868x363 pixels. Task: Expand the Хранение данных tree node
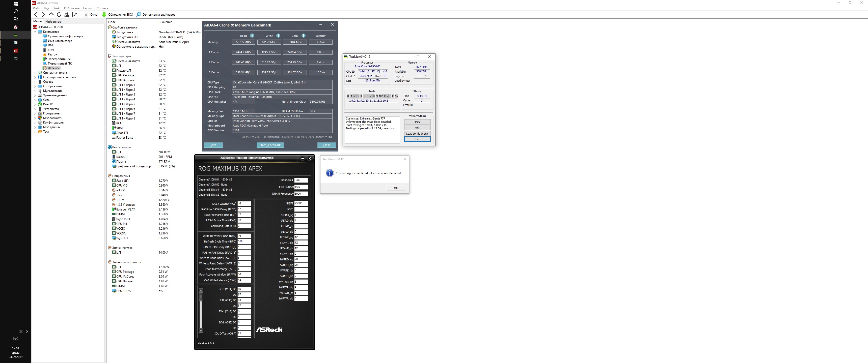click(x=35, y=95)
